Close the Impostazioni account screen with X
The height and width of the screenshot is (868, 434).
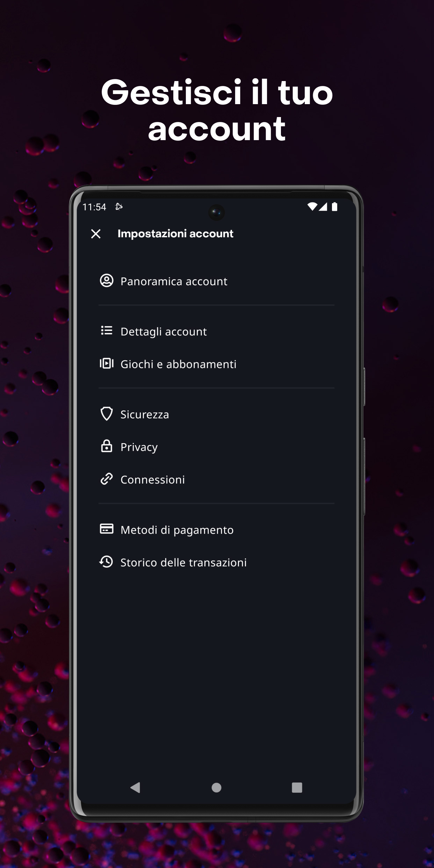pyautogui.click(x=96, y=234)
